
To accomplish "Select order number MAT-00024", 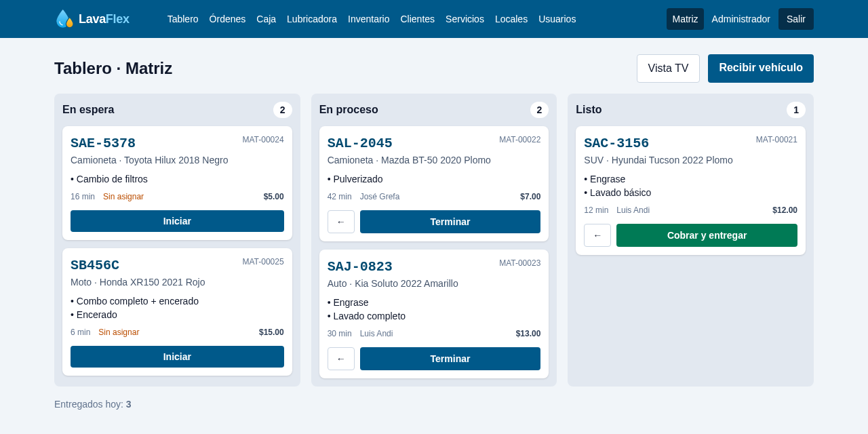I will pyautogui.click(x=263, y=140).
